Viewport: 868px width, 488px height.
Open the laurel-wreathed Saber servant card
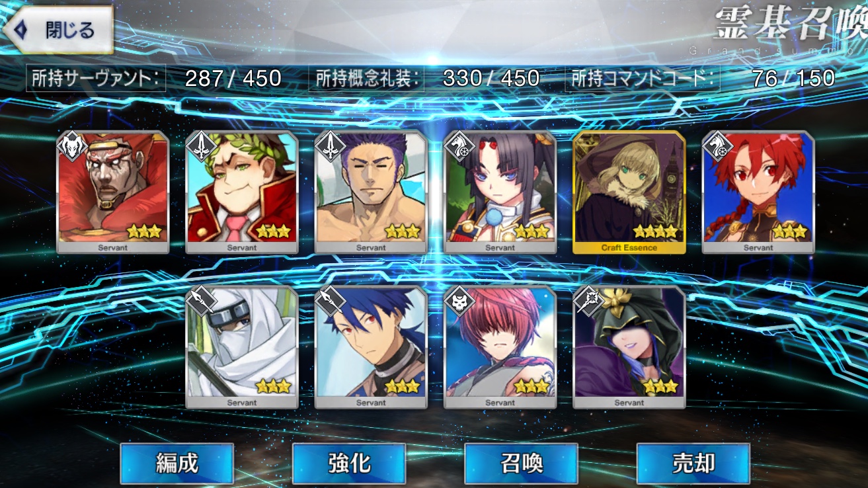(241, 192)
